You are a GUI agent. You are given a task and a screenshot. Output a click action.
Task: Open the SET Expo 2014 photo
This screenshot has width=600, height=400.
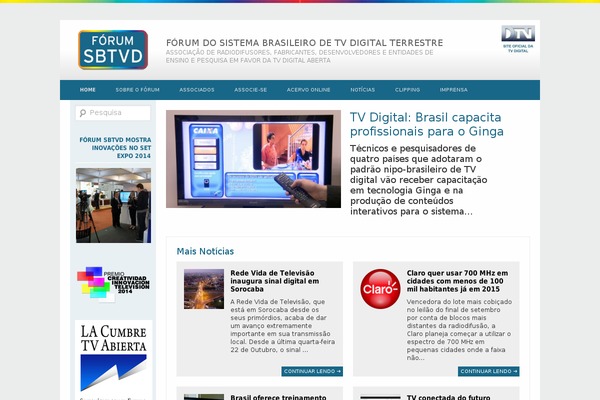113,206
